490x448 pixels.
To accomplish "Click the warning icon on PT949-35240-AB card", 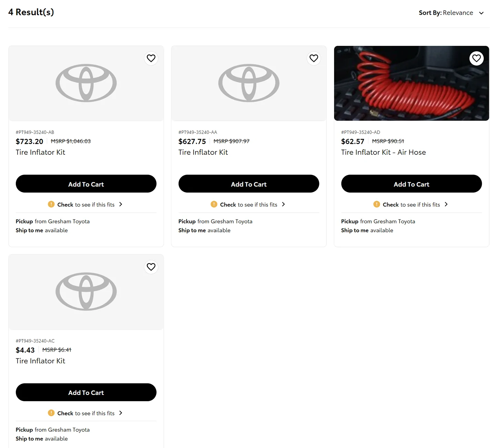I will pos(51,204).
